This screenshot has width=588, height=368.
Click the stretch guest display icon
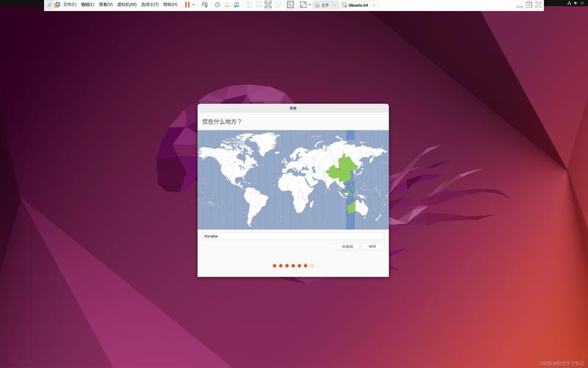pos(303,5)
